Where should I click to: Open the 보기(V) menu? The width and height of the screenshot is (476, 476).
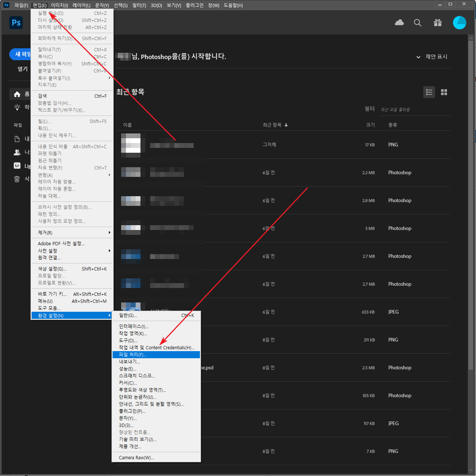(x=174, y=5)
